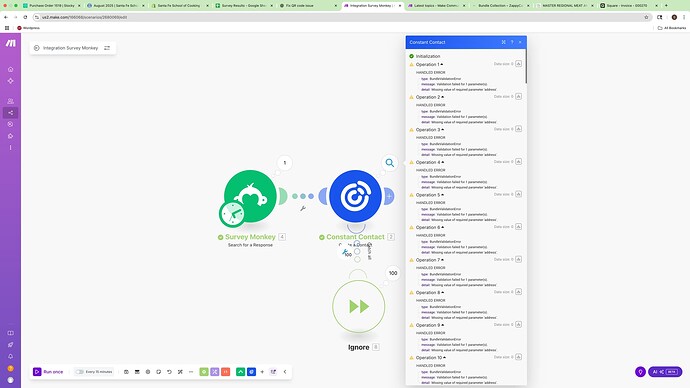Click the three-dots more icon in toolbar
The height and width of the screenshot is (388, 690).
[x=191, y=372]
